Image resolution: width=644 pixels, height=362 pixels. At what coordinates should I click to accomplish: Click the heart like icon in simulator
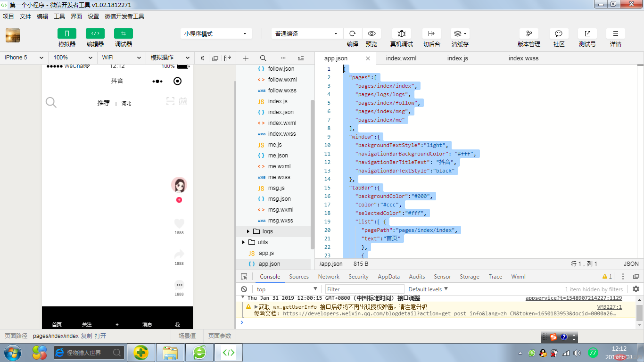click(179, 223)
